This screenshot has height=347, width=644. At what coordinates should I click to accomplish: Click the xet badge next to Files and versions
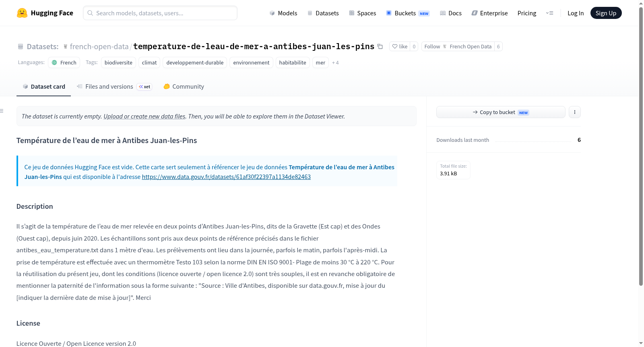144,87
